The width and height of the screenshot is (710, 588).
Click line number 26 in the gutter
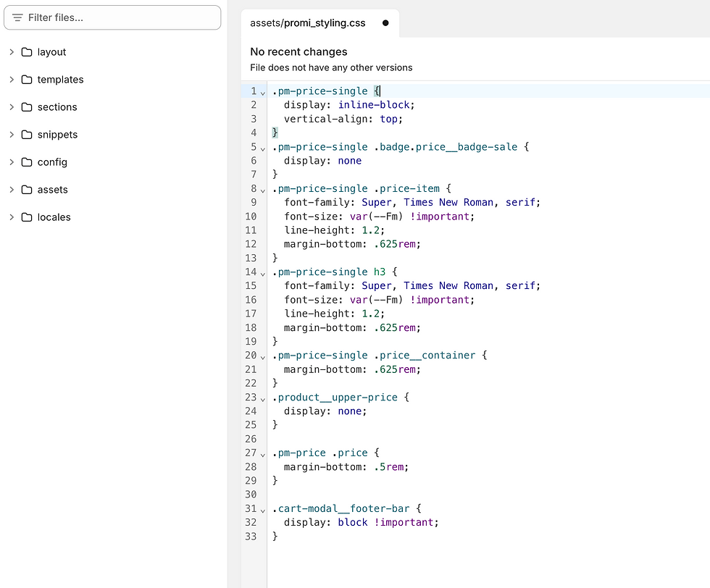[x=251, y=439]
